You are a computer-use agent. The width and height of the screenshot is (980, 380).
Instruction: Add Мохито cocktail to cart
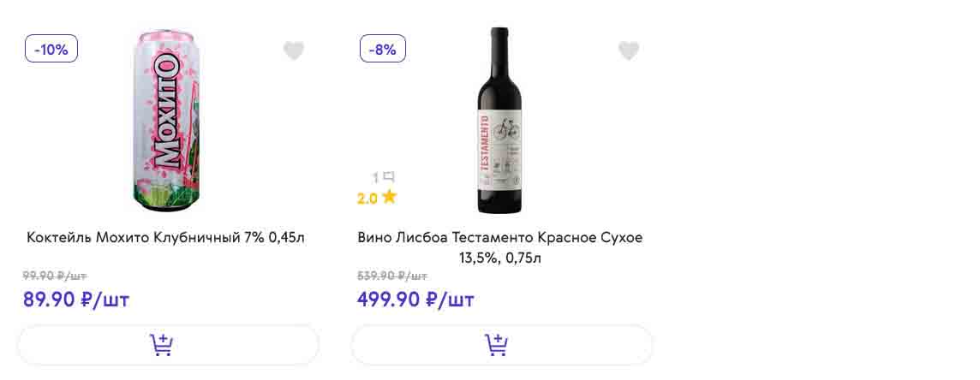tap(162, 345)
